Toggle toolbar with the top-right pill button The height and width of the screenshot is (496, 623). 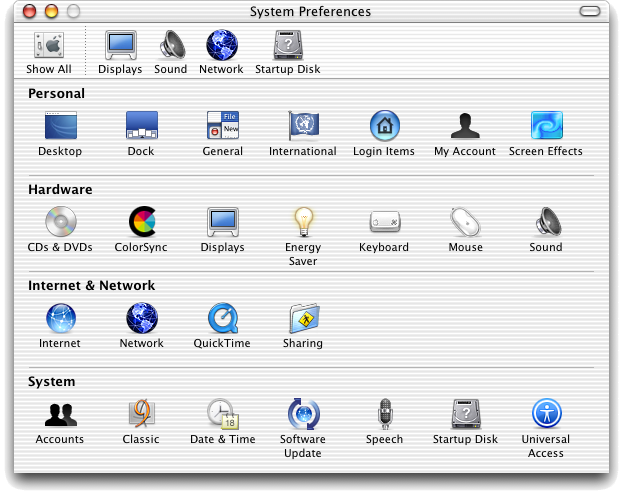click(590, 11)
